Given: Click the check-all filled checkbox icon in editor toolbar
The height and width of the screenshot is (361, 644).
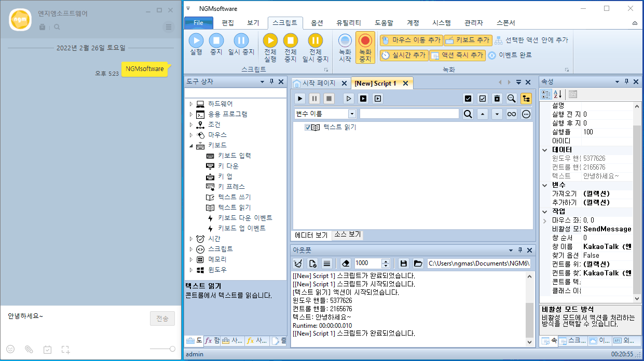Looking at the screenshot, I should pyautogui.click(x=468, y=99).
